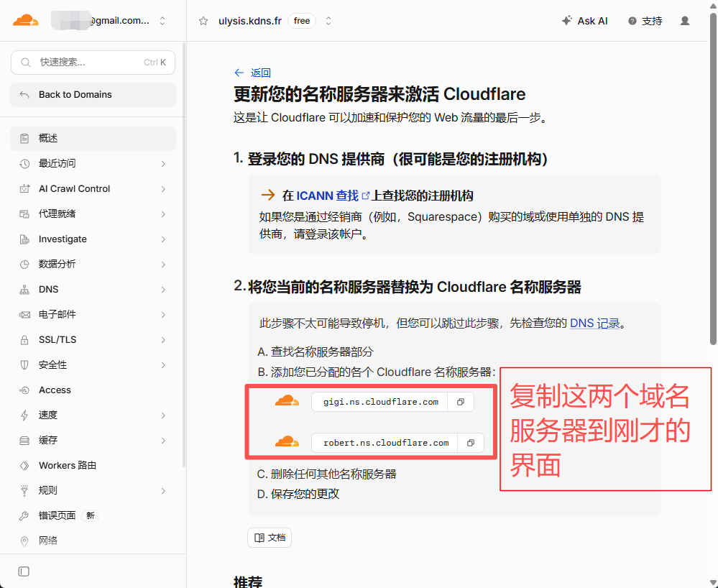Click the Investigate icon

click(x=24, y=239)
